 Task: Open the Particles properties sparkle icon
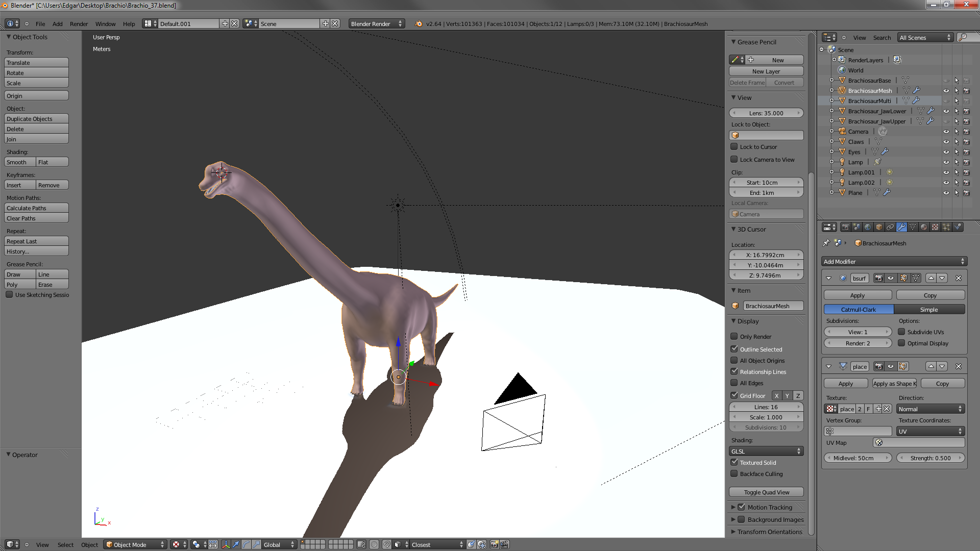pyautogui.click(x=946, y=227)
